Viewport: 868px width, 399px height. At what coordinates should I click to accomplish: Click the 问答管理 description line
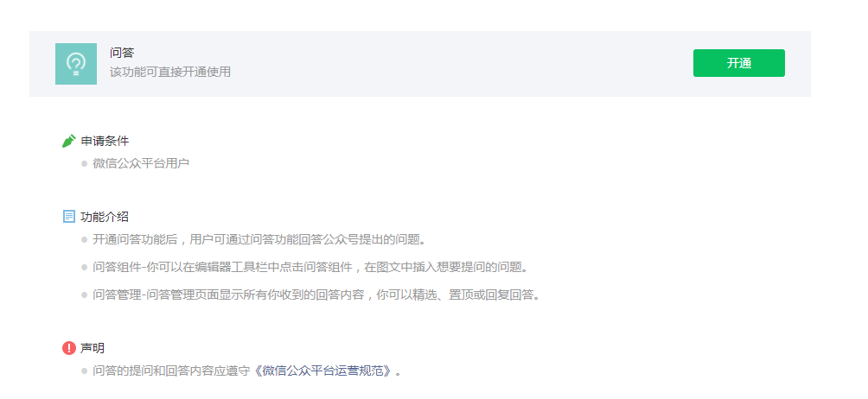[x=316, y=294]
